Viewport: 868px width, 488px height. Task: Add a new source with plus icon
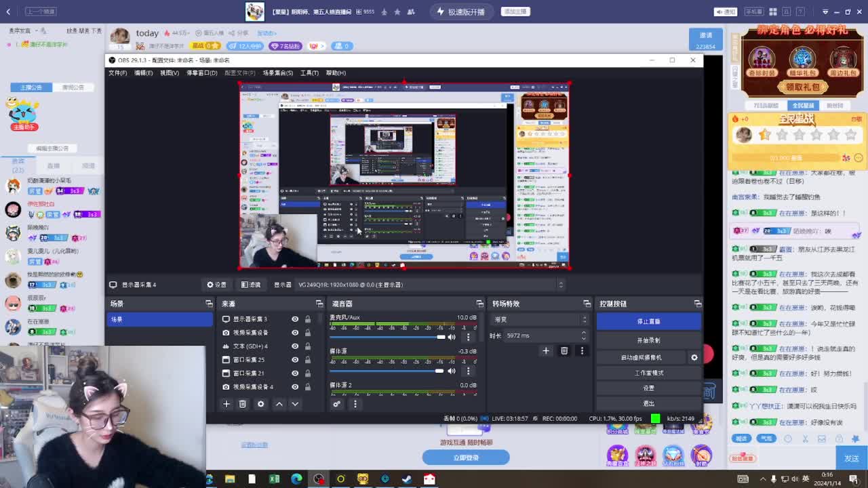[x=226, y=404]
